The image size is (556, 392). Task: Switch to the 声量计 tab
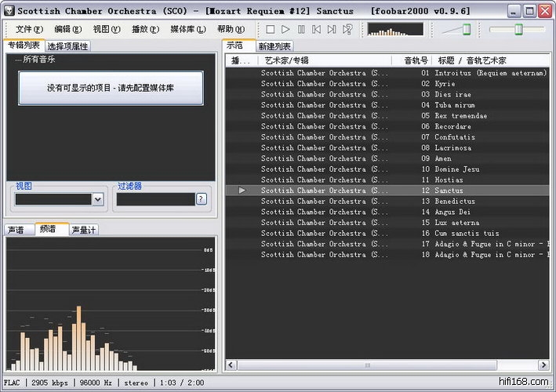pyautogui.click(x=84, y=230)
